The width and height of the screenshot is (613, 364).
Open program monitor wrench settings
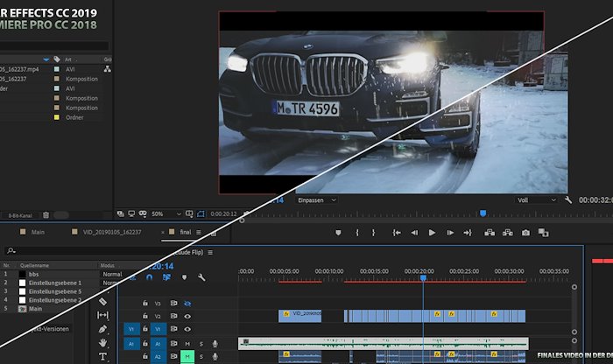point(568,200)
